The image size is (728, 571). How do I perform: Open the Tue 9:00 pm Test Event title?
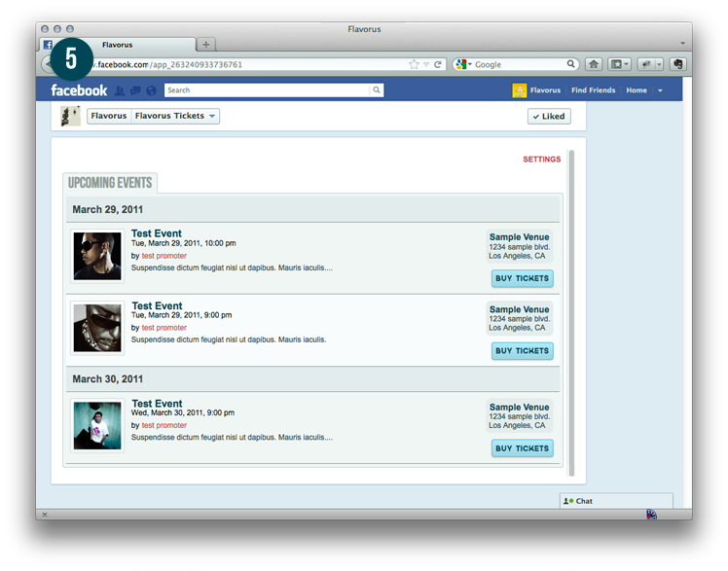coord(157,305)
